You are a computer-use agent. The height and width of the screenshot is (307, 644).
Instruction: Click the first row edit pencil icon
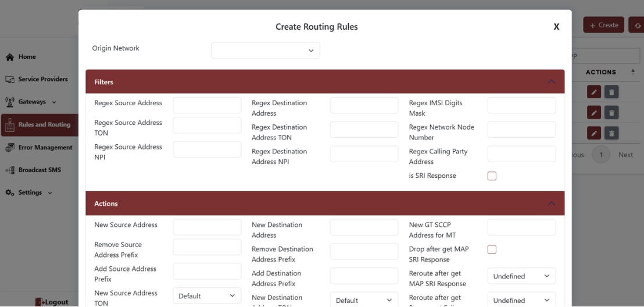(593, 92)
